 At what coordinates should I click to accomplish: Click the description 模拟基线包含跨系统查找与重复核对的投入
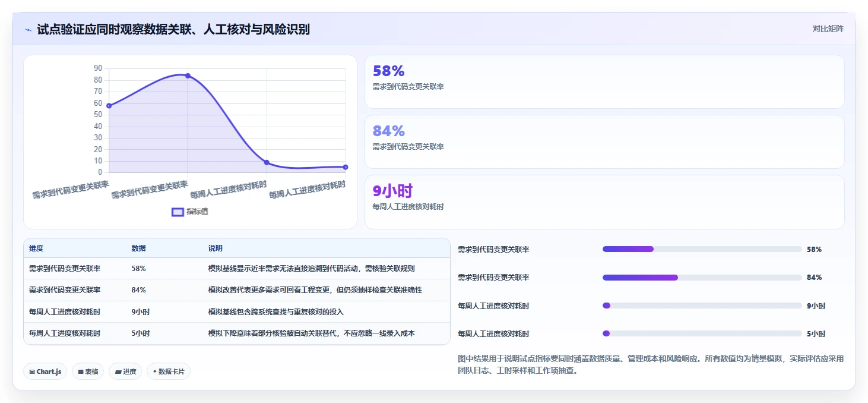click(x=275, y=312)
